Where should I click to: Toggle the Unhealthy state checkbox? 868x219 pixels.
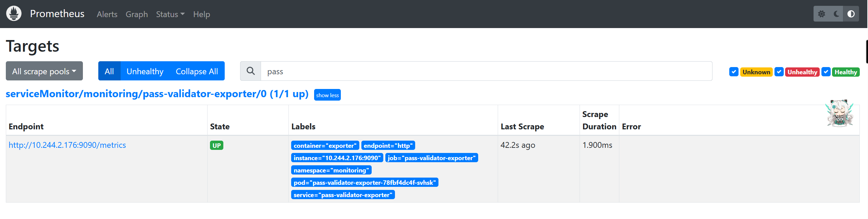pyautogui.click(x=779, y=72)
